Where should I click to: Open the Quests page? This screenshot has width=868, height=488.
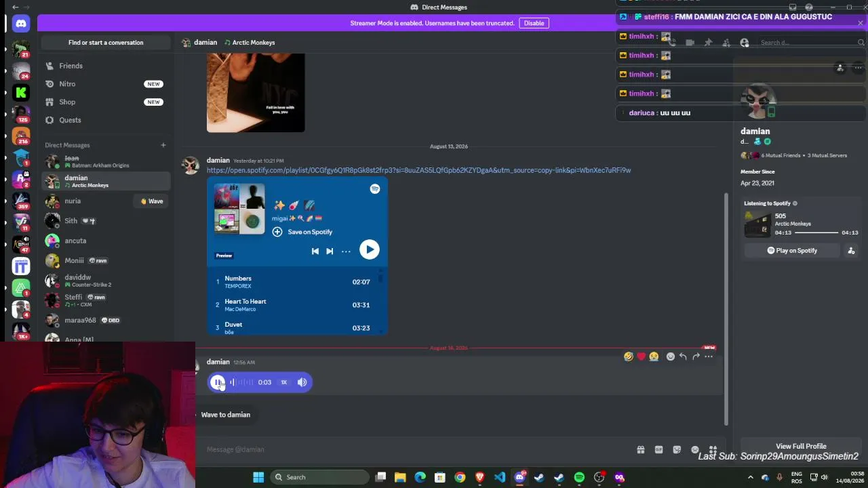[x=106, y=120]
